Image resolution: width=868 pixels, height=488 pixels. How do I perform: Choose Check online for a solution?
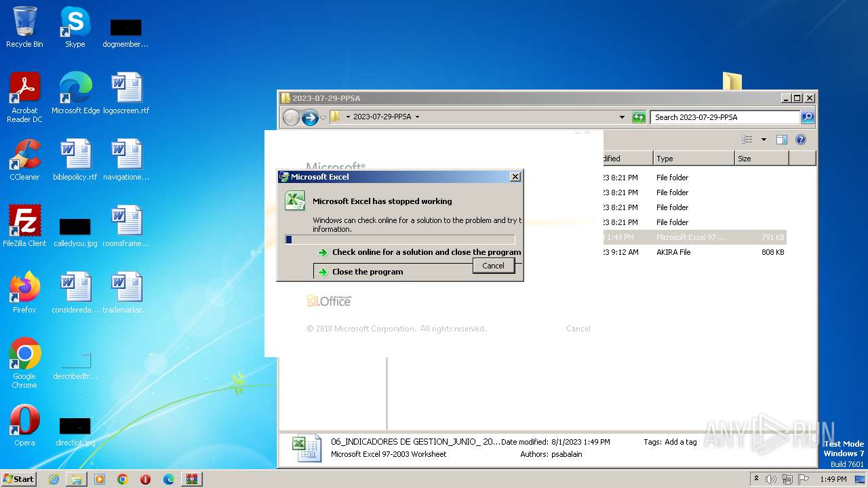(419, 252)
